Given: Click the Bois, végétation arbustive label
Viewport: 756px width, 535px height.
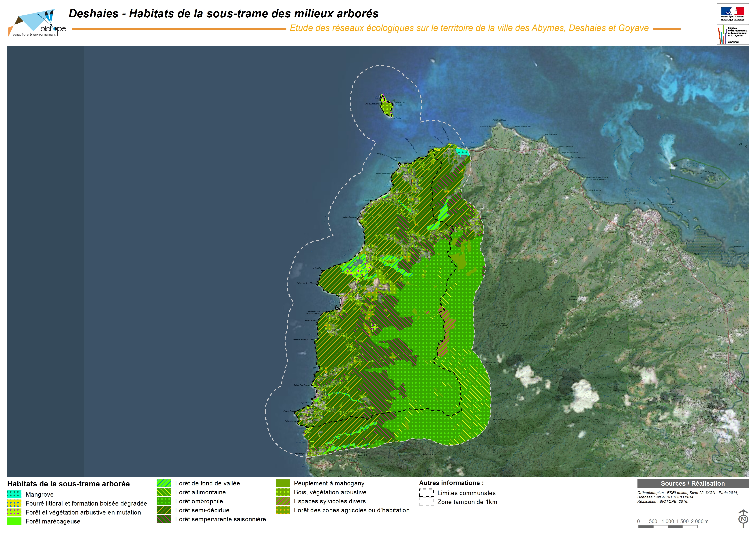Looking at the screenshot, I should coord(330,492).
